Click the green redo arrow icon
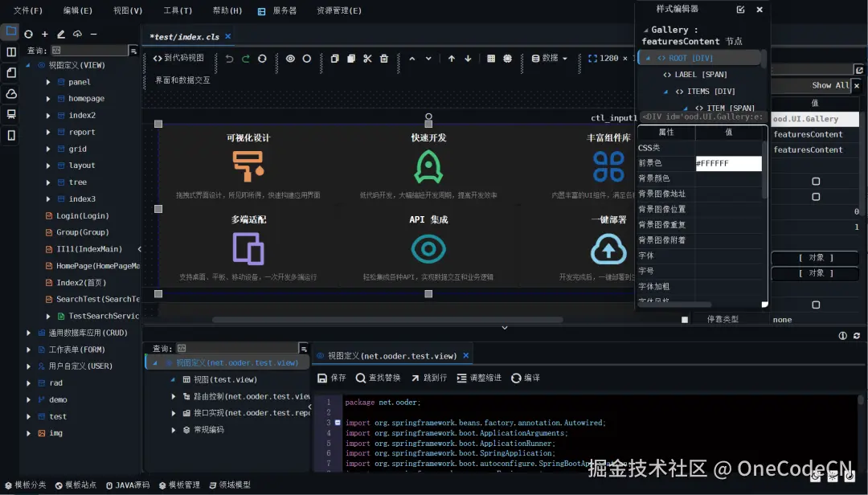 coord(246,59)
